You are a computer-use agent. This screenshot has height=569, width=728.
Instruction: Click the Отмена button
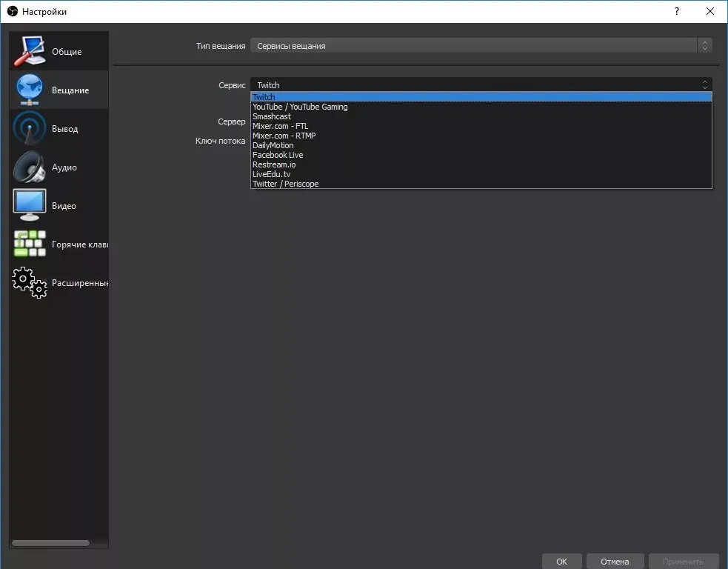click(x=615, y=561)
